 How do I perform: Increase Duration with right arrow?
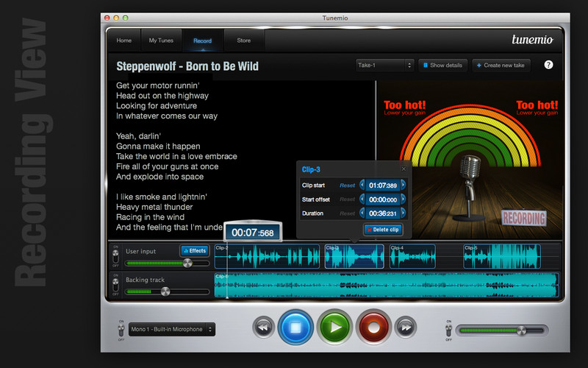click(403, 213)
